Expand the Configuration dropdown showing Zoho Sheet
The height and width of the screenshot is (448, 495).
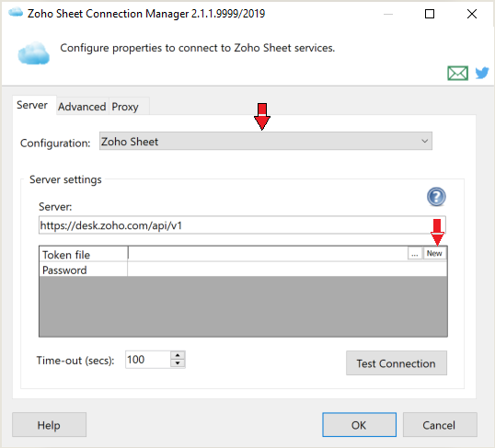point(266,141)
